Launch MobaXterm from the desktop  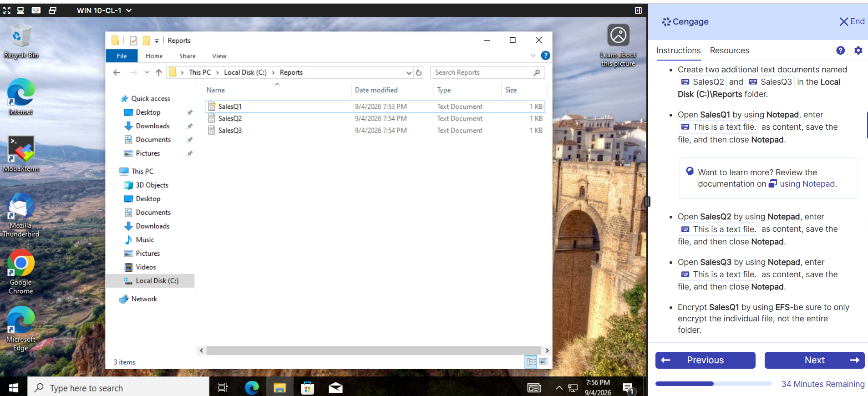click(20, 153)
